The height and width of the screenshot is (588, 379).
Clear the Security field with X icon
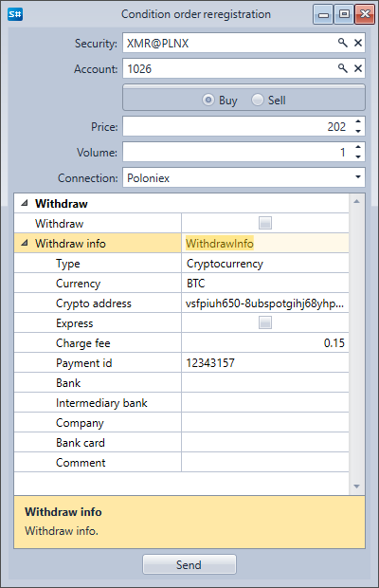(x=358, y=43)
